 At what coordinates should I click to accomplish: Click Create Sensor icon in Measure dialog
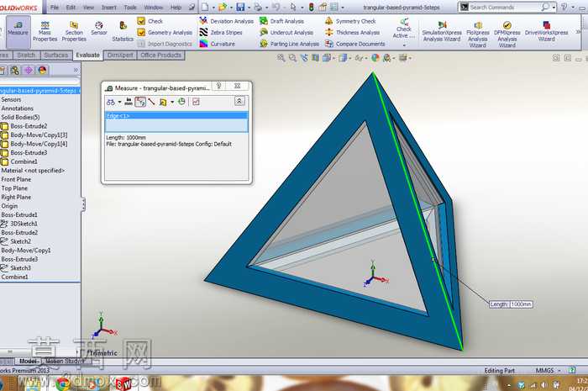tap(196, 102)
